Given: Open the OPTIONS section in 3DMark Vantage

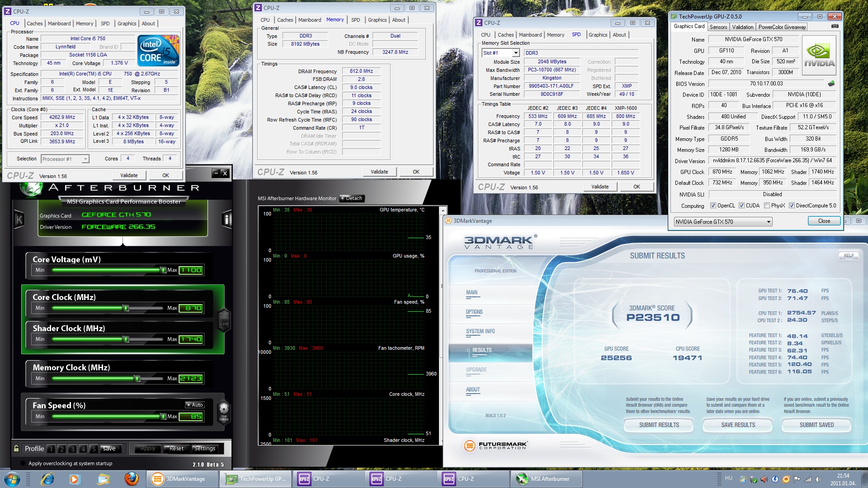Looking at the screenshot, I should [474, 312].
